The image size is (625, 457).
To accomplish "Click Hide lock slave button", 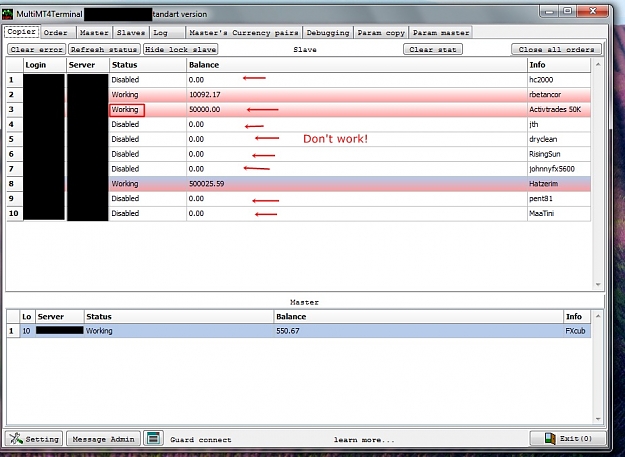I will (181, 49).
